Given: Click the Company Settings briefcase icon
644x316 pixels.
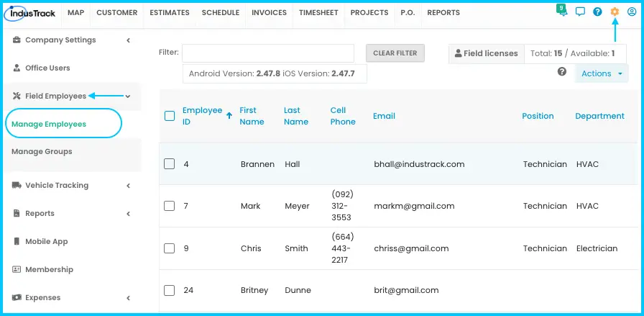Looking at the screenshot, I should [x=17, y=40].
